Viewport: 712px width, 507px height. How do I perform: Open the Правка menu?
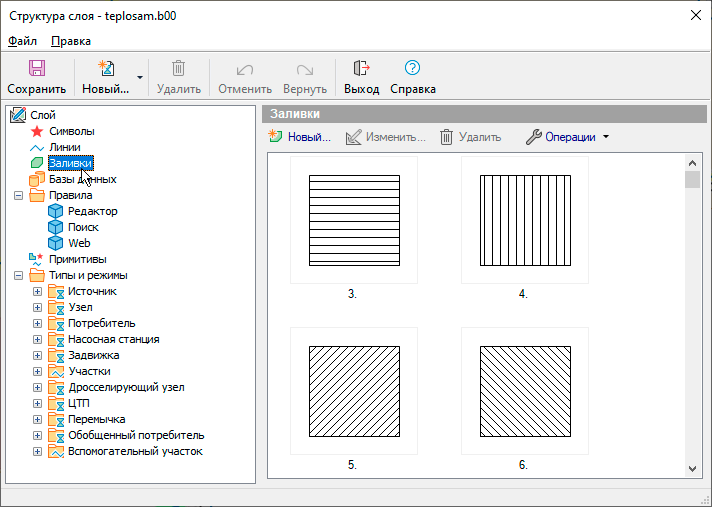point(71,41)
